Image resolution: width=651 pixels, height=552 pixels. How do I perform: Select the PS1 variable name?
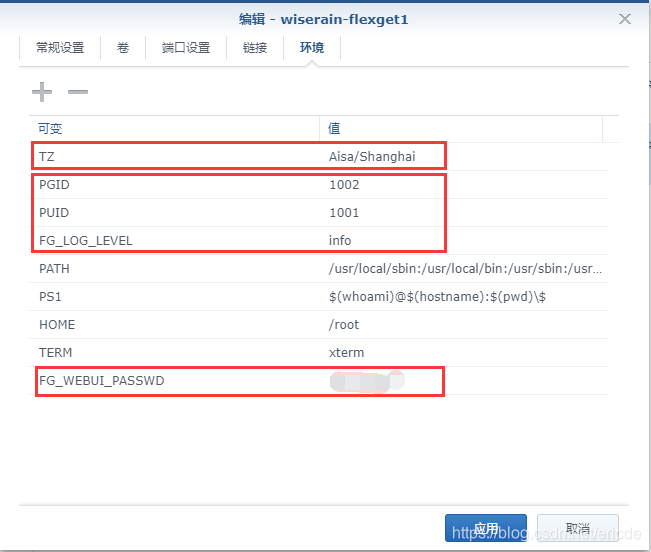(50, 297)
